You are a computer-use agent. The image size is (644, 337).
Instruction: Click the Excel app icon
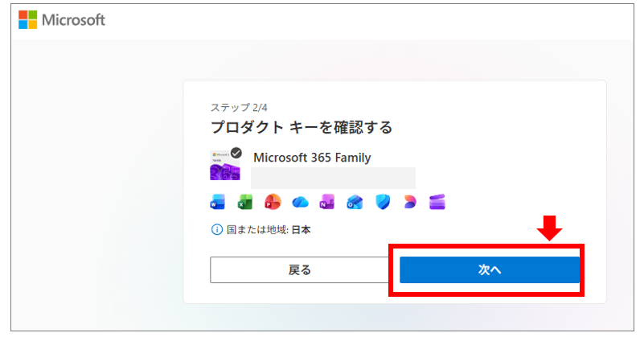[x=244, y=202]
